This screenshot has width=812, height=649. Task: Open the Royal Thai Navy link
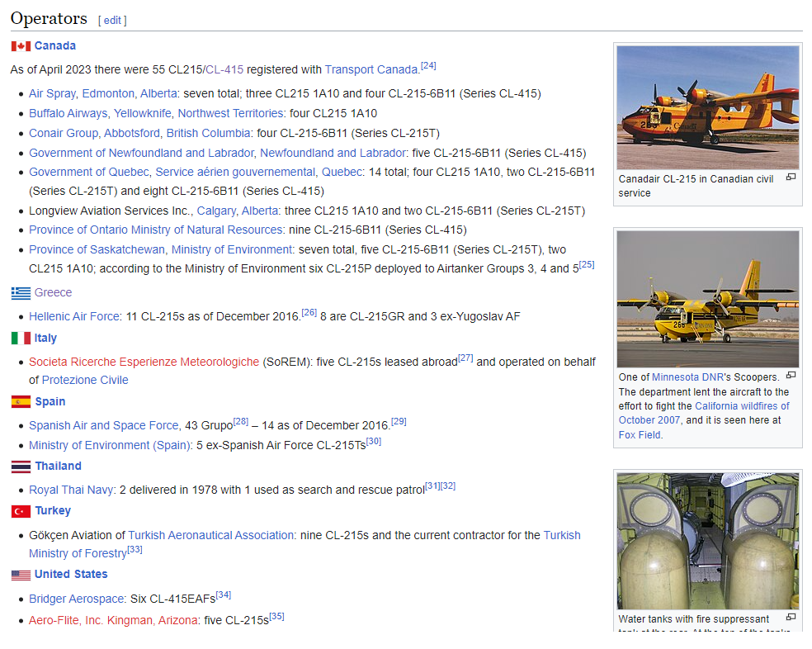(72, 490)
